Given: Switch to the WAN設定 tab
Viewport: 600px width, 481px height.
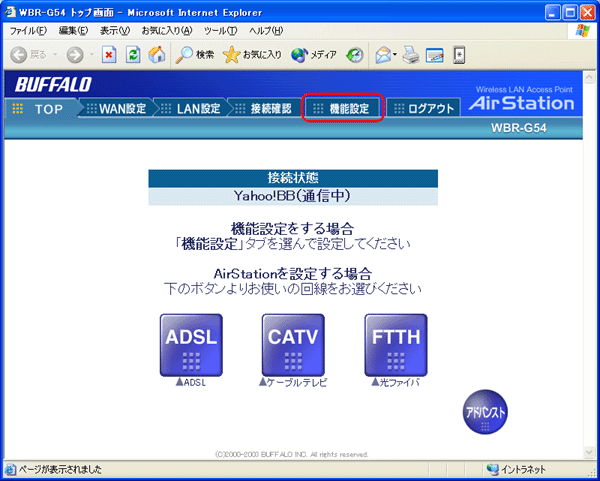Looking at the screenshot, I should pos(117,109).
